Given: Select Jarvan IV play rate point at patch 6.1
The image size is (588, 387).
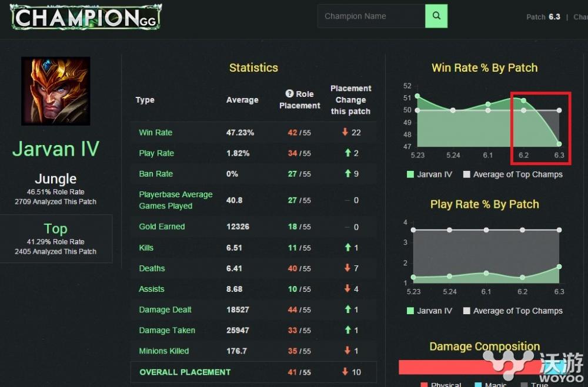Looking at the screenshot, I should pyautogui.click(x=486, y=273).
